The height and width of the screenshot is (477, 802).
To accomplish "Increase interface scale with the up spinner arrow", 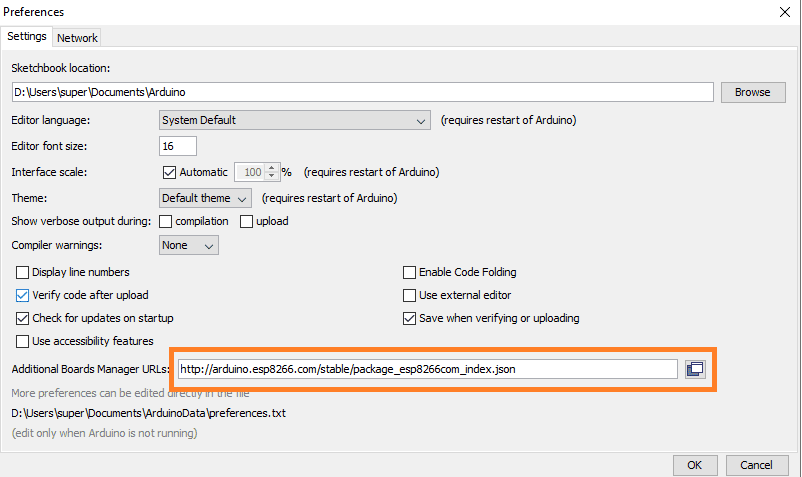I will pos(272,168).
